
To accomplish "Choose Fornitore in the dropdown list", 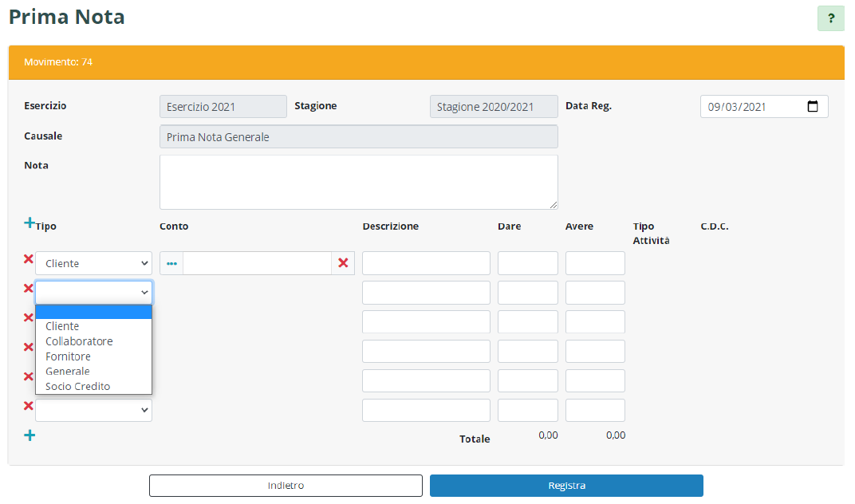I will [x=68, y=356].
